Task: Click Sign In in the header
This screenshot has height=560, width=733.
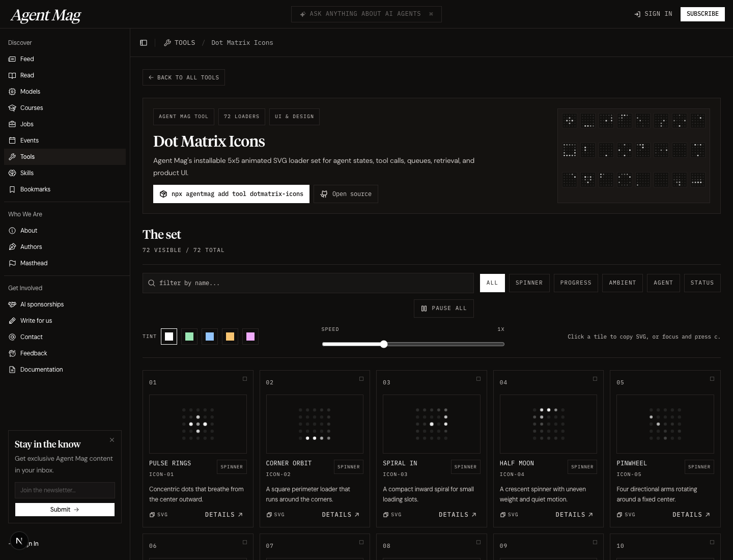Action: pos(653,14)
